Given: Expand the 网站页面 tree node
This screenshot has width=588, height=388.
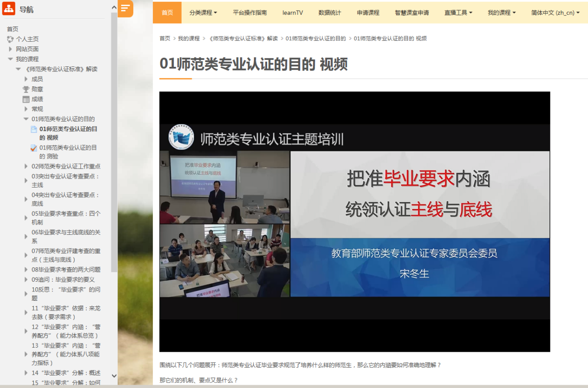Looking at the screenshot, I should [x=10, y=49].
